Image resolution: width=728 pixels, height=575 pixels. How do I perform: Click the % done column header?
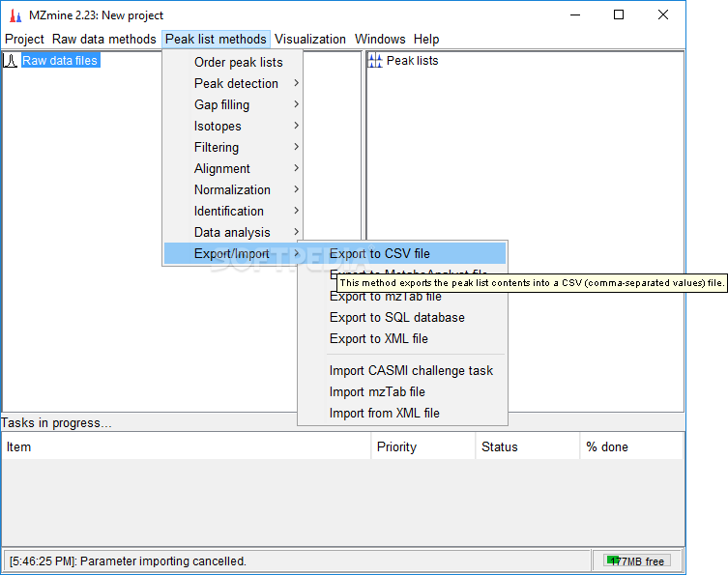pyautogui.click(x=632, y=446)
